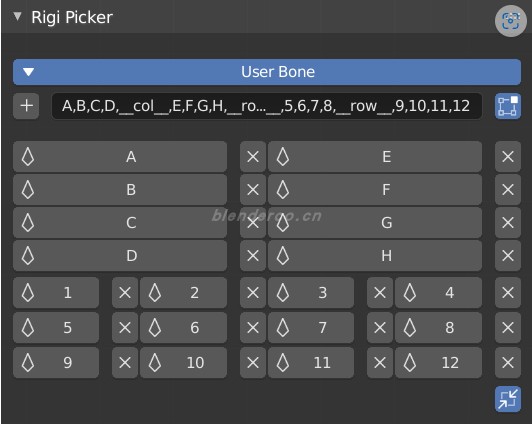
Task: Delete bone H using its X icon
Action: coord(508,255)
